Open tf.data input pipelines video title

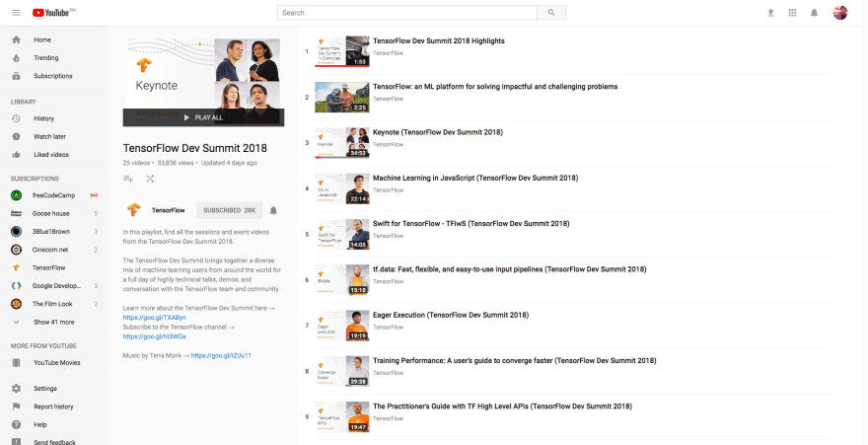[510, 269]
